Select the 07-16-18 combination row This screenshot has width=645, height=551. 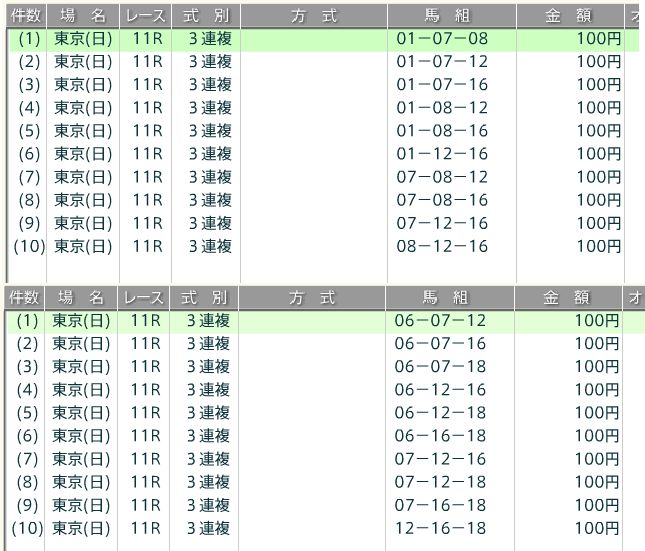tap(440, 505)
